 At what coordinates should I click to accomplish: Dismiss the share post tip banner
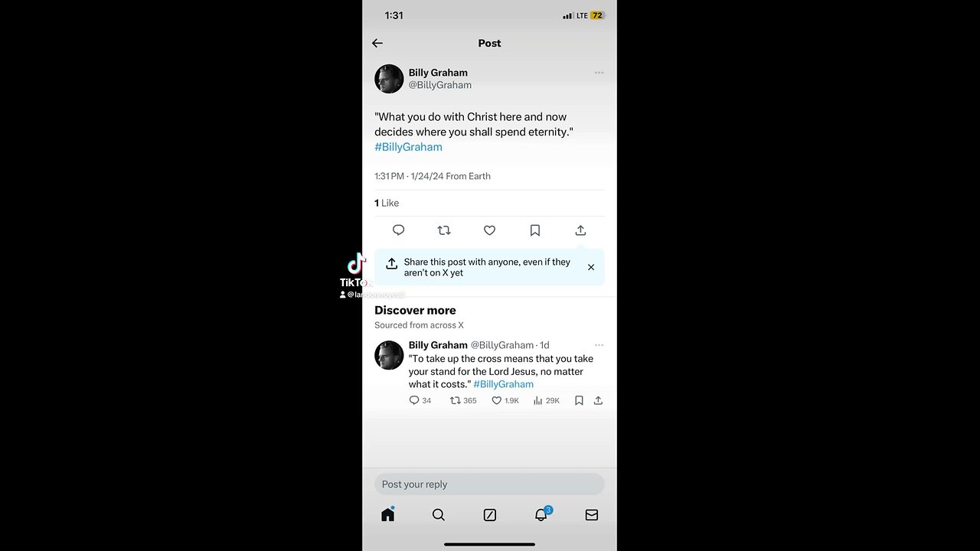591,267
